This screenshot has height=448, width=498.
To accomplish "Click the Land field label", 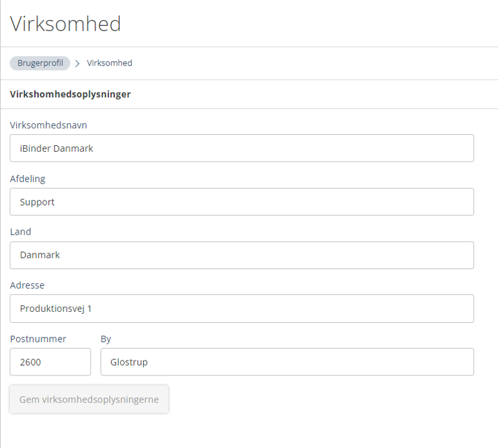I will point(21,232).
